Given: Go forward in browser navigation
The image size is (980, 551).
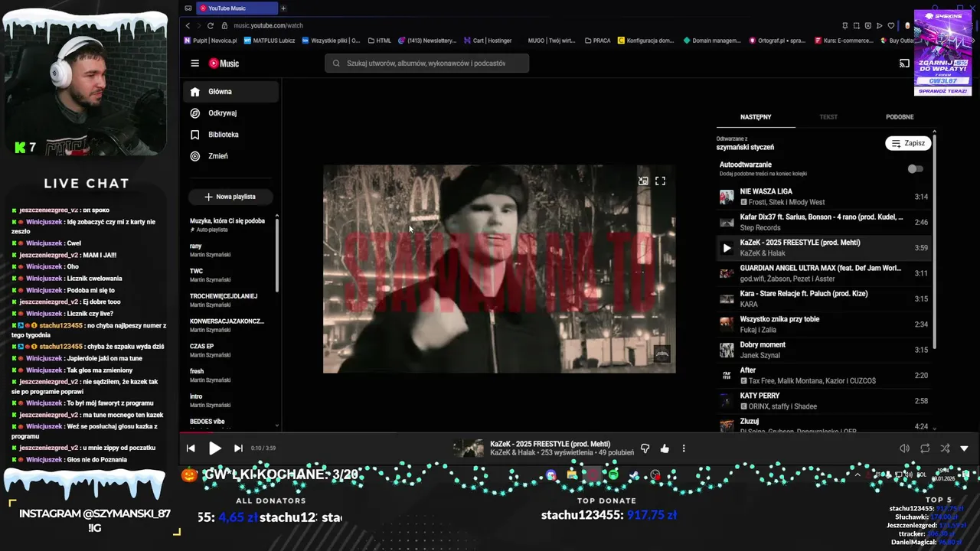Looking at the screenshot, I should pos(199,25).
